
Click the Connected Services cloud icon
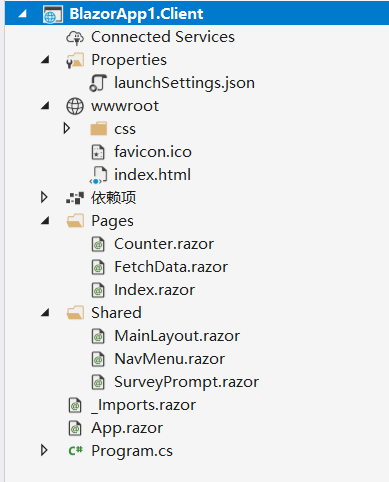(x=75, y=37)
